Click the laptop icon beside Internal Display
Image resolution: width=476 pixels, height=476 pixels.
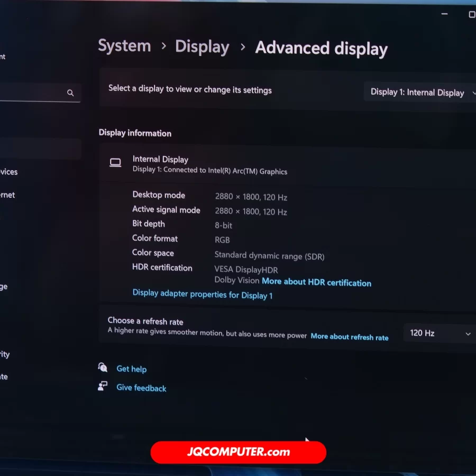[115, 163]
